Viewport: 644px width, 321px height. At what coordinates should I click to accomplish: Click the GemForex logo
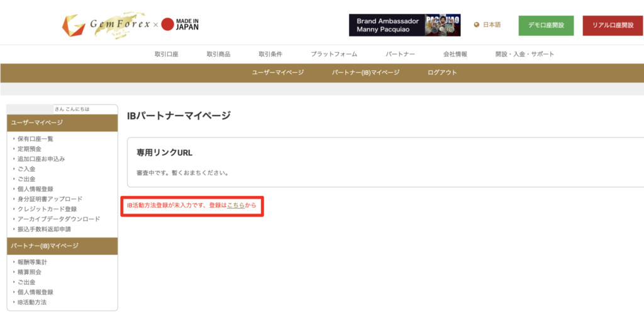point(106,26)
